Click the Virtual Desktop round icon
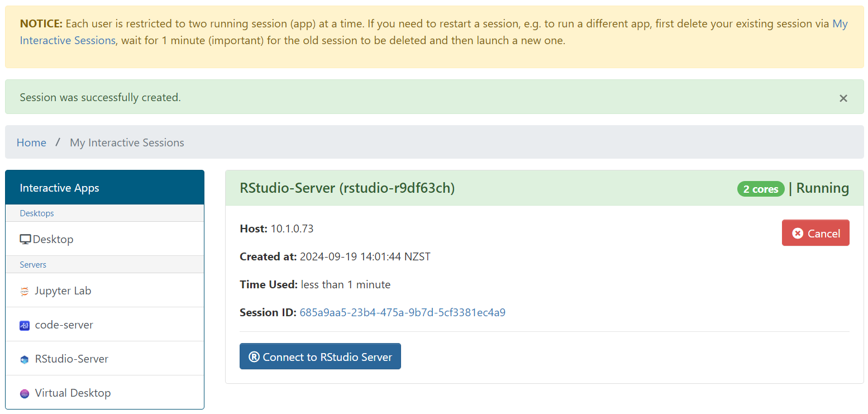This screenshot has width=868, height=414. (25, 393)
